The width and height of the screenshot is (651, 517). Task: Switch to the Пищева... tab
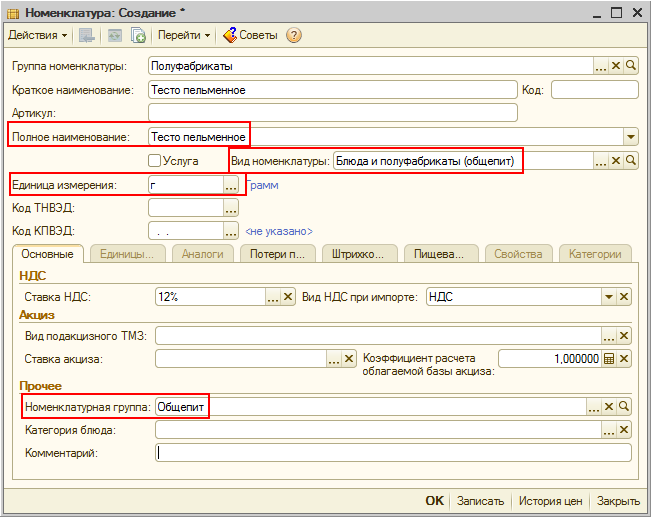click(441, 254)
